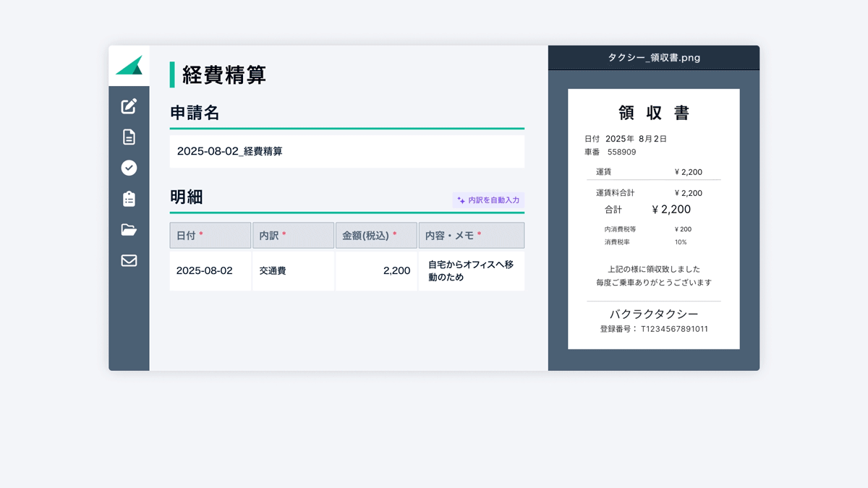This screenshot has height=488, width=868.
Task: Click the clipboard list icon in sidebar
Action: 129,199
